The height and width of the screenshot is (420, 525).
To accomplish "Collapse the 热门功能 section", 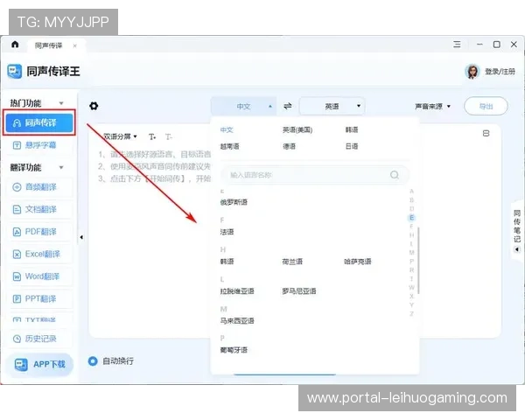I will pos(61,103).
